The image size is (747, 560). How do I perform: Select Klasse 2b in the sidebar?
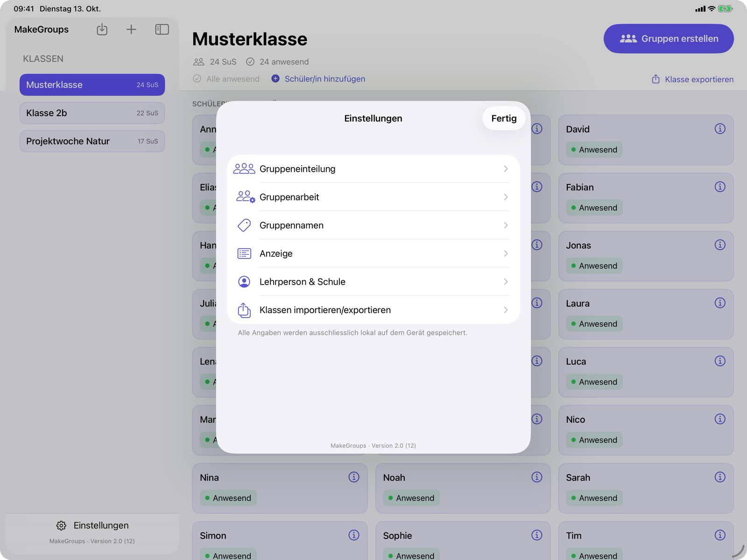point(92,113)
